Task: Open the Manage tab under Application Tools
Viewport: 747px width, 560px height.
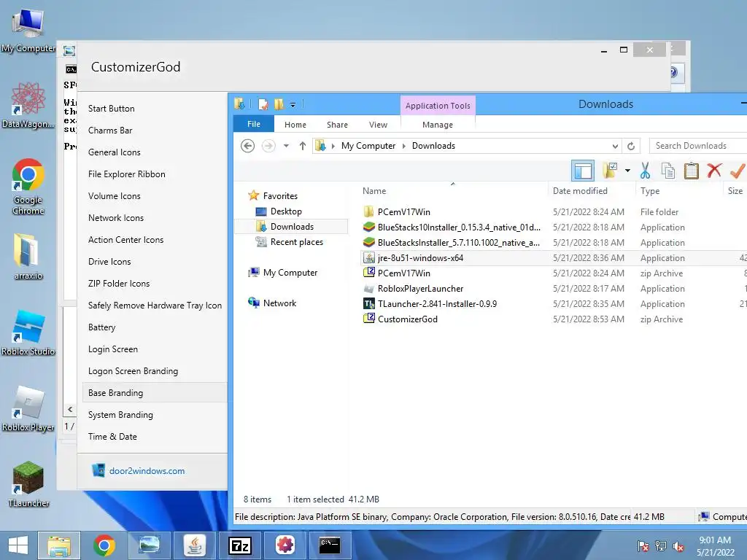Action: coord(438,125)
